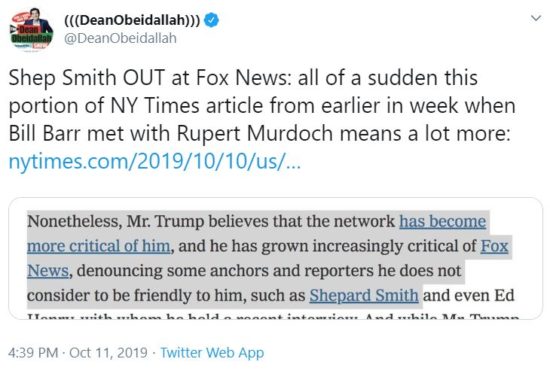Click cut-off text line at card bottom

point(274,316)
